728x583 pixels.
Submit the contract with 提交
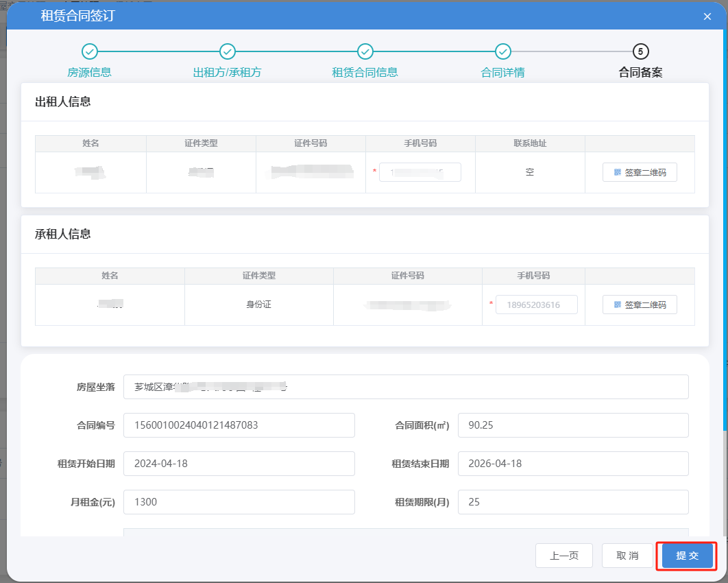click(687, 556)
